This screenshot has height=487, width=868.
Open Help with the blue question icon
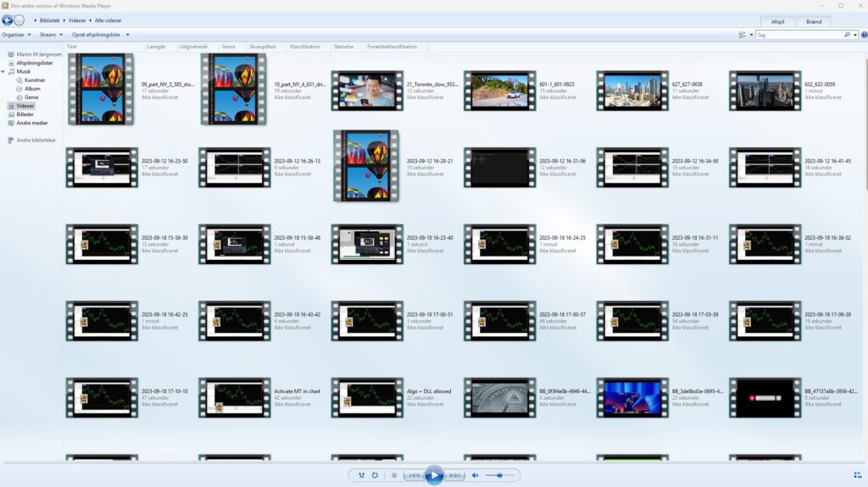pyautogui.click(x=864, y=35)
